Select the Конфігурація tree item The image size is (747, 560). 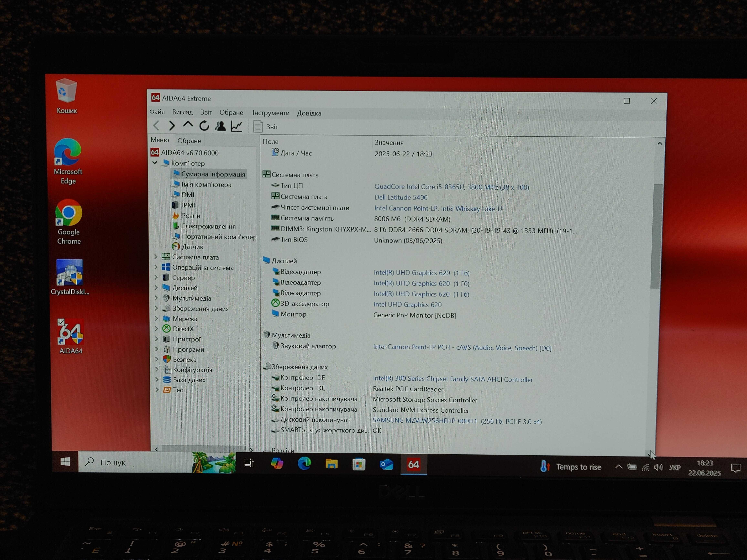tap(188, 369)
